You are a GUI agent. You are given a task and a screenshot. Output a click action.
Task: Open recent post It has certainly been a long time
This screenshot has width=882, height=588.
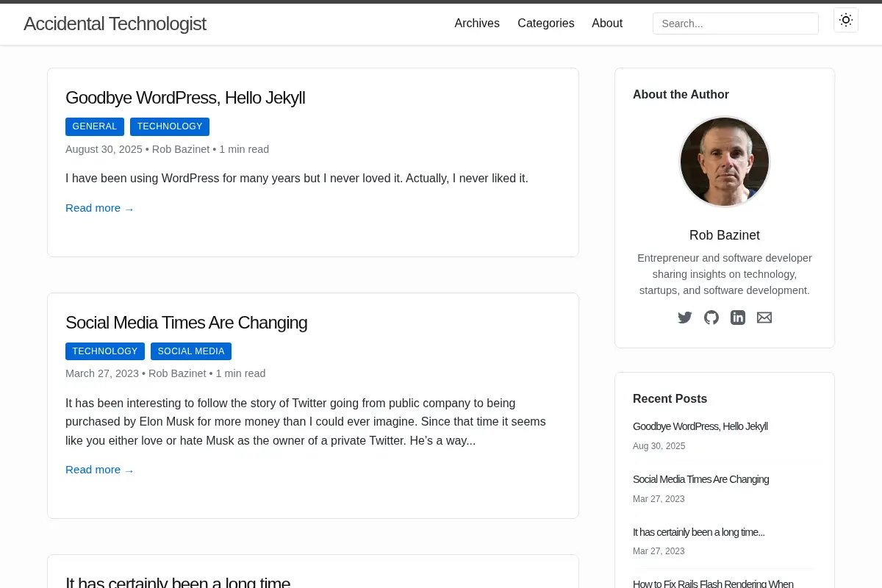tap(698, 532)
